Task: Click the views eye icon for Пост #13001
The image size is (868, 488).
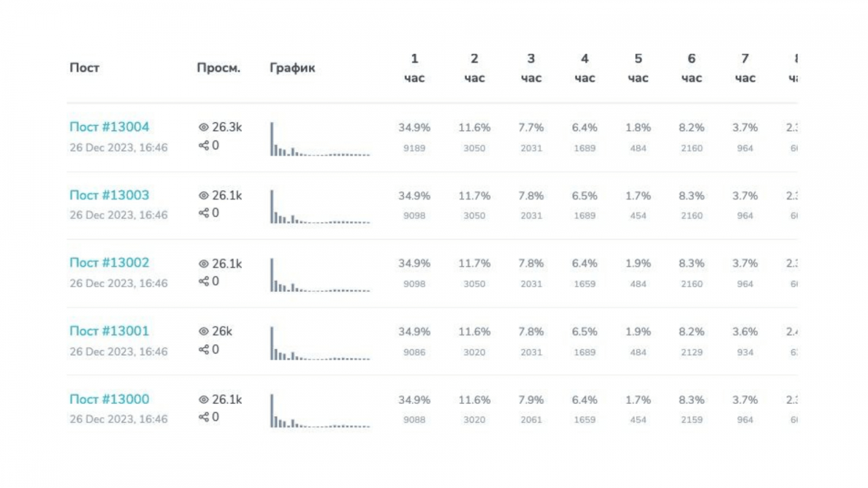Action: tap(203, 331)
